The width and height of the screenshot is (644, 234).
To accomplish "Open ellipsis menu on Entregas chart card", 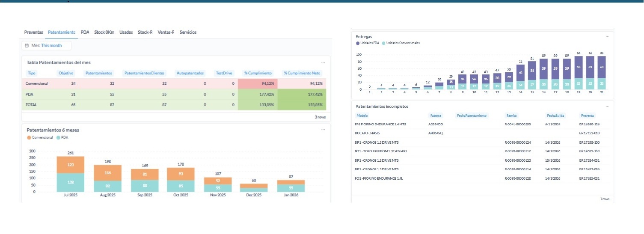I will 607,37.
